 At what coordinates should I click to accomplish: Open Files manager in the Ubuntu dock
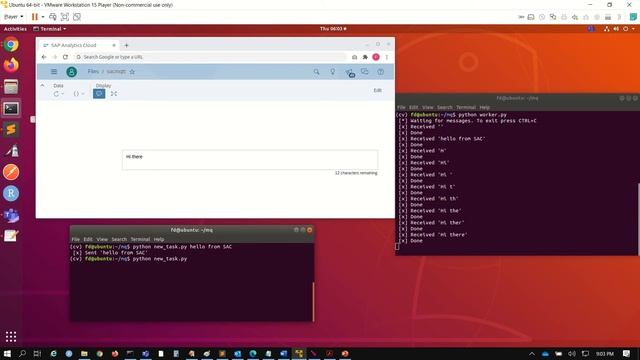tap(11, 87)
